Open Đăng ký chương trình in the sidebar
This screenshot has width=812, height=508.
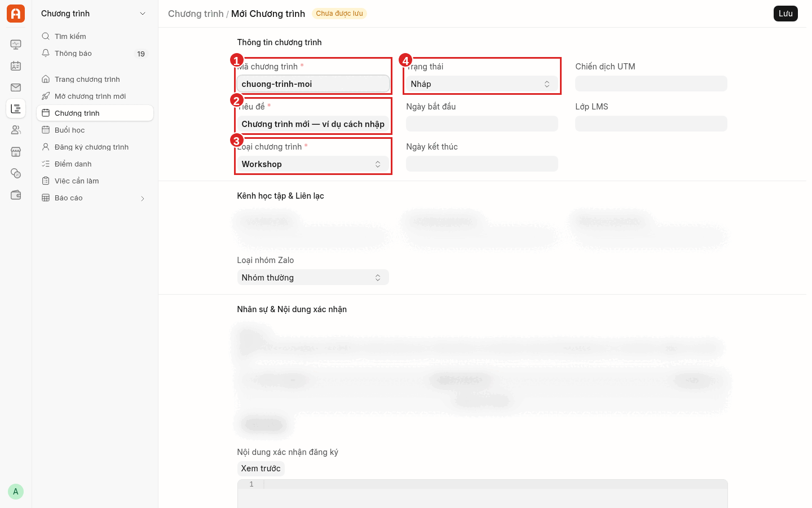(x=95, y=147)
